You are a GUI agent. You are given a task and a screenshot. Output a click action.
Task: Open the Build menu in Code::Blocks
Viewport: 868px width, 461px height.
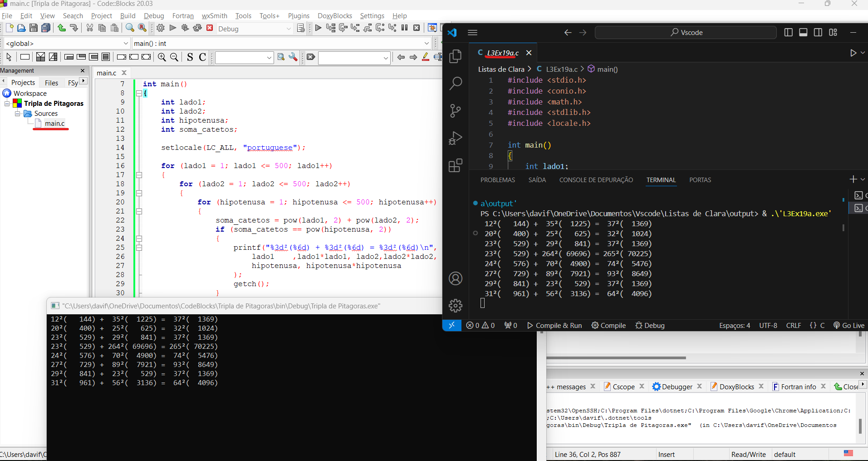128,16
